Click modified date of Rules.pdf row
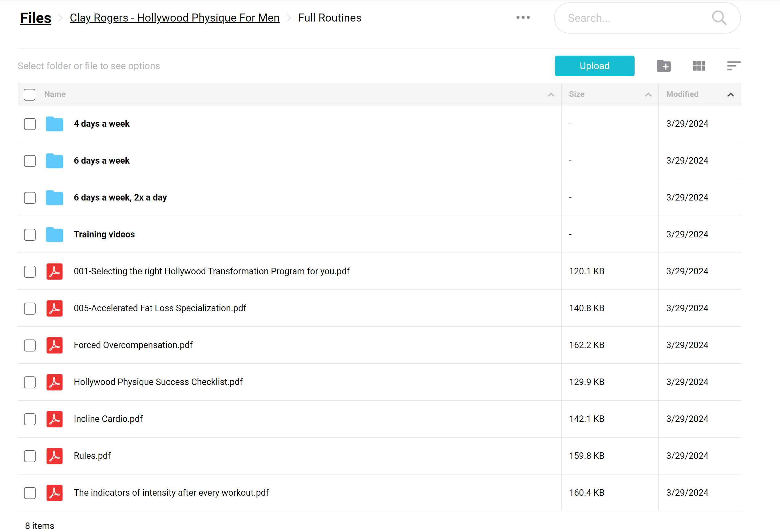Screen dimensions: 780x532 687,456
